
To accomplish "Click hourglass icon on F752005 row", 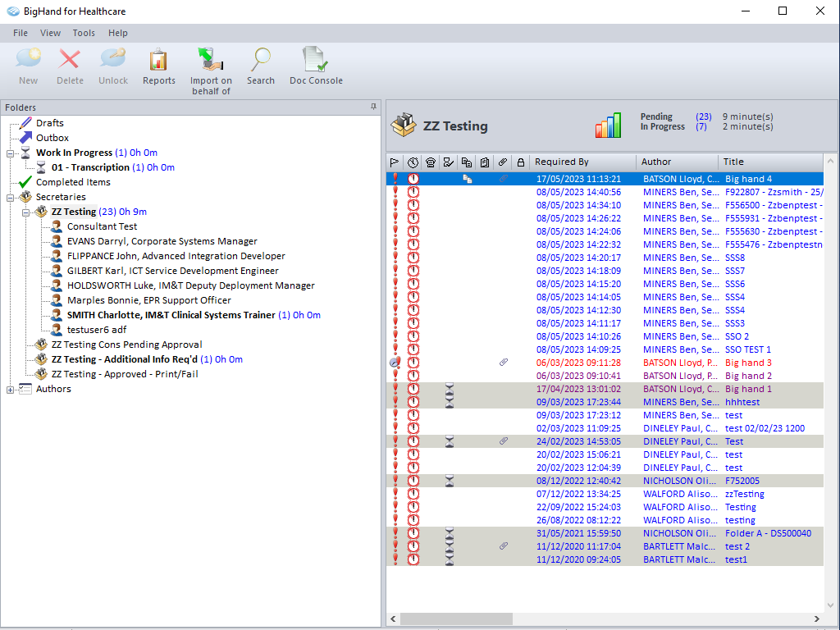I will click(x=450, y=481).
